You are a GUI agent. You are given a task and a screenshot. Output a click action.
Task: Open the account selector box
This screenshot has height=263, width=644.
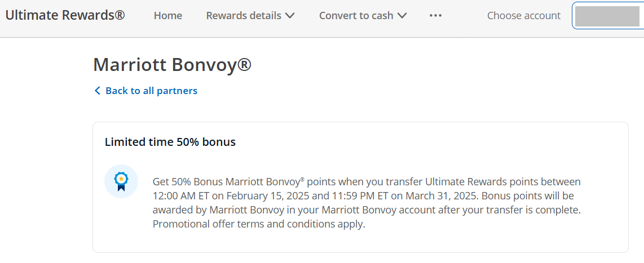(608, 16)
